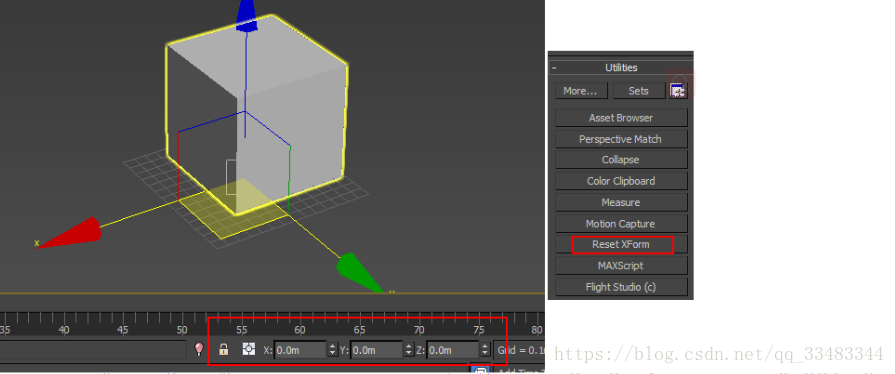Click the Y coordinate spinner arrows
The width and height of the screenshot is (895, 374).
pos(409,349)
